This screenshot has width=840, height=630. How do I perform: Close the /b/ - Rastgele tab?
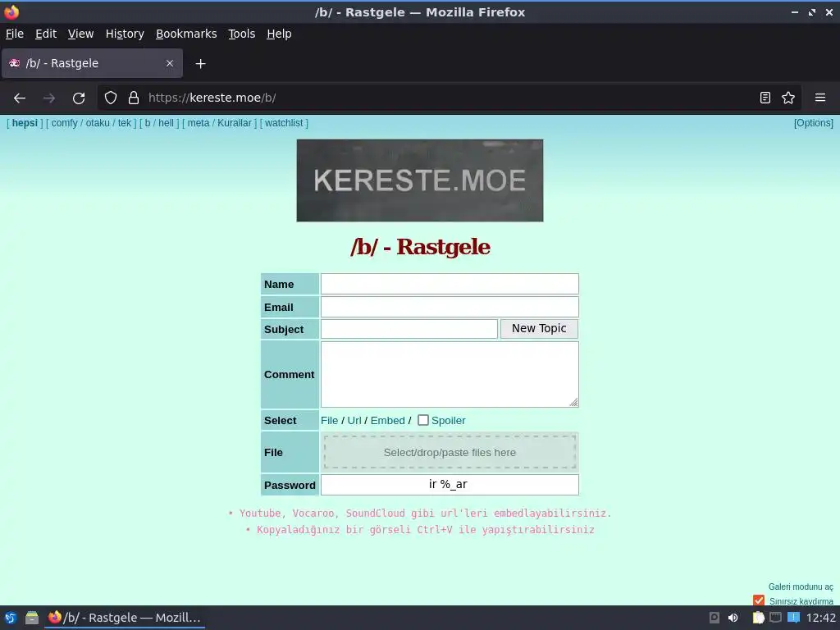[x=170, y=63]
